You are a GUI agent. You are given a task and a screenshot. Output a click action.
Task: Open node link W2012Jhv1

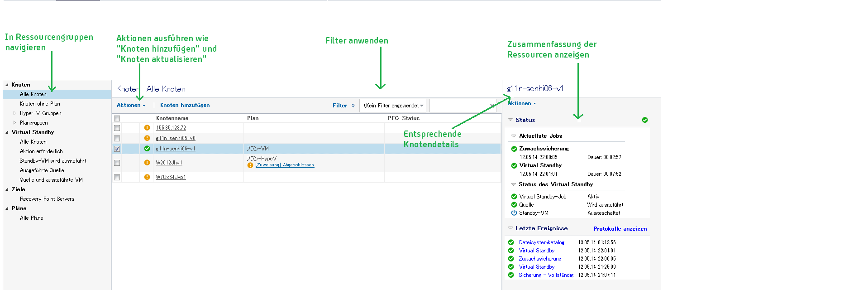(x=169, y=163)
